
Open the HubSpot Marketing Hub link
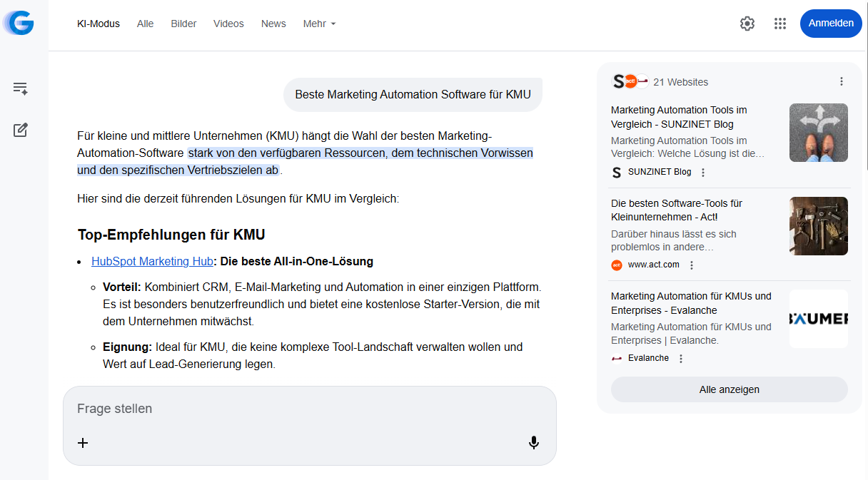point(152,261)
